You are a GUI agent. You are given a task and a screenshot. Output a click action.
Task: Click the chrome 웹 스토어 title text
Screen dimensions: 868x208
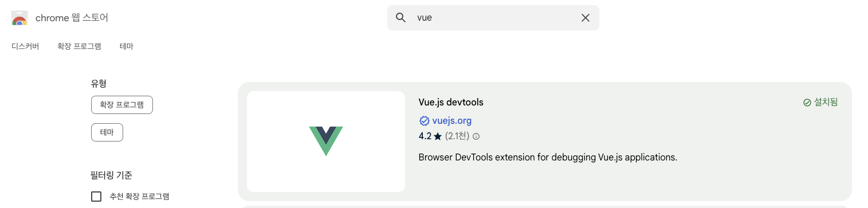(x=72, y=18)
